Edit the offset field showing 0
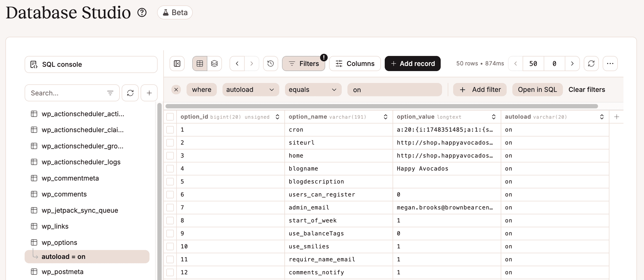 [554, 64]
